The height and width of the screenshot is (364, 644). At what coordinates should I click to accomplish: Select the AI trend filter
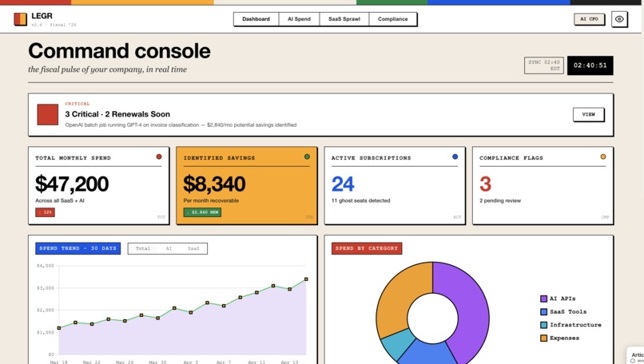click(169, 248)
